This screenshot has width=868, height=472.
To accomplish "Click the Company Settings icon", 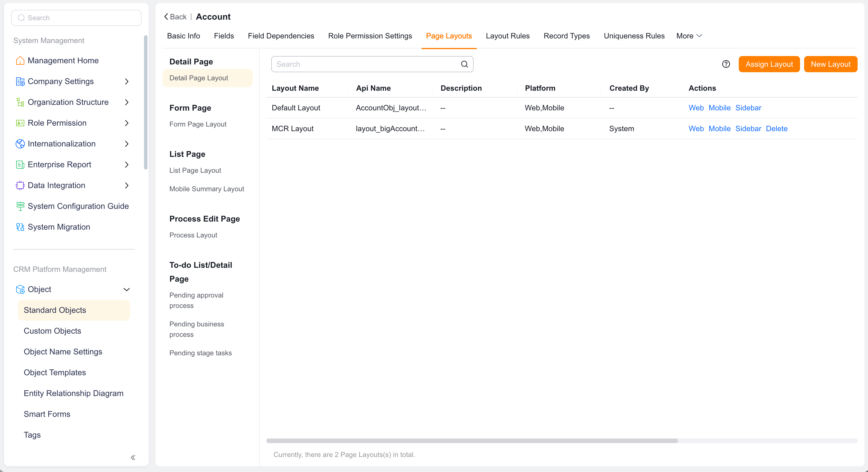I will point(20,81).
